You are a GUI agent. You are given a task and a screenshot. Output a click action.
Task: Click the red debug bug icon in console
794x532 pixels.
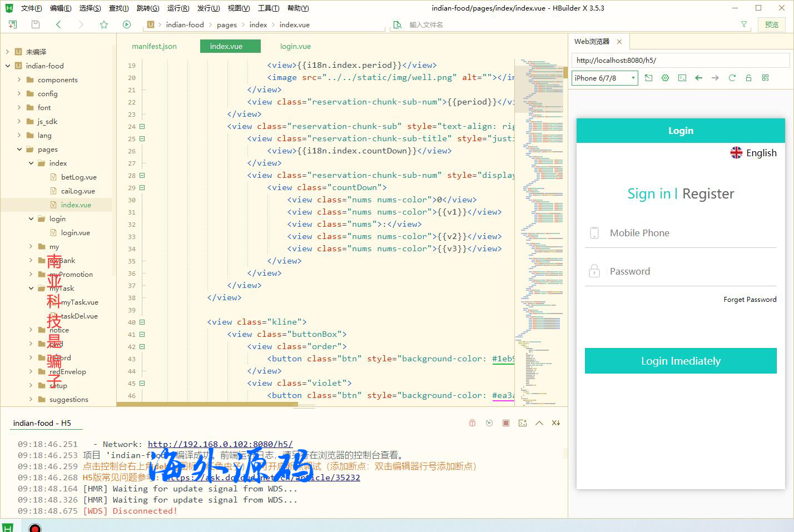(x=472, y=423)
